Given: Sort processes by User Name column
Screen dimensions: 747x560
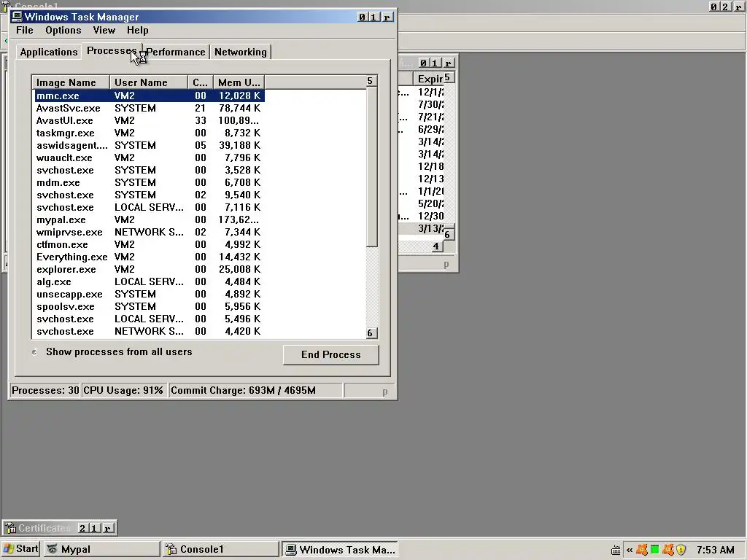Looking at the screenshot, I should click(149, 82).
